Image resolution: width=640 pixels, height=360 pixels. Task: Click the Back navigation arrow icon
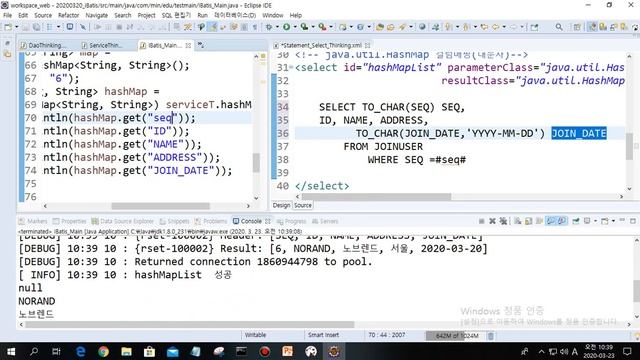(x=495, y=27)
